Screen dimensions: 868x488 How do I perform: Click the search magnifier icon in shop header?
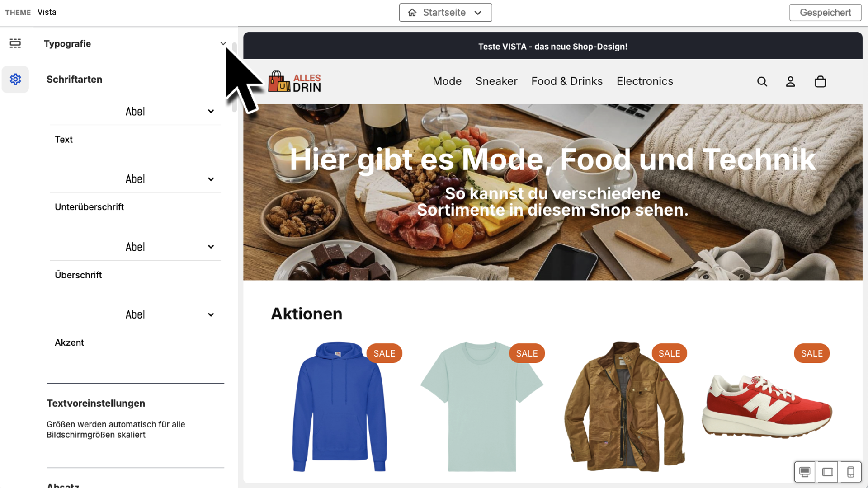pos(762,82)
